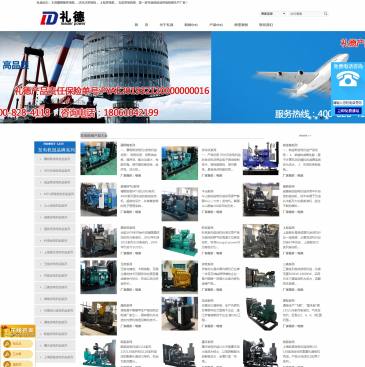Click the first orange chat agent icon
The height and width of the screenshot is (367, 365).
tap(8, 344)
